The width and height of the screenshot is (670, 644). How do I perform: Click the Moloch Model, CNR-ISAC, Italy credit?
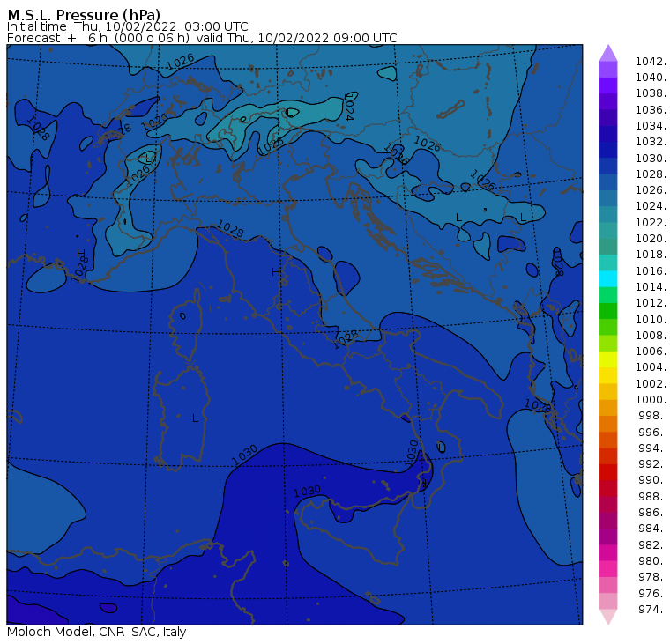coord(97,632)
